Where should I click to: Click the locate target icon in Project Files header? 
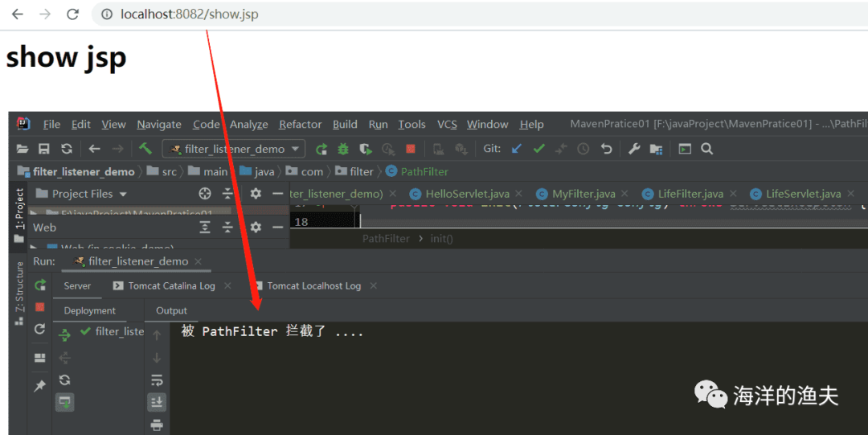(x=205, y=194)
